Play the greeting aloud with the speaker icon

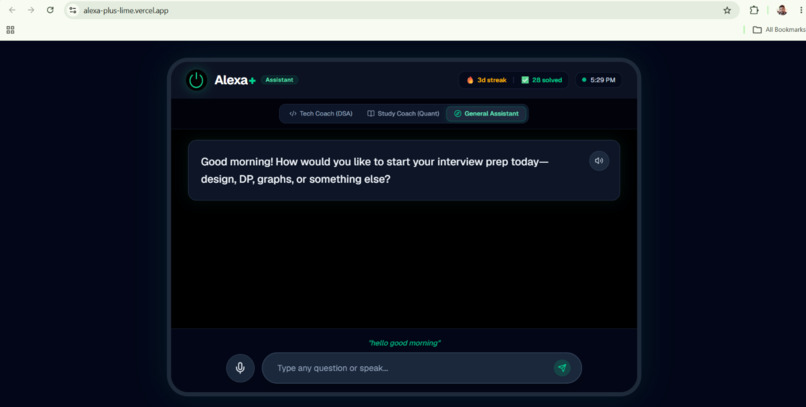coord(599,161)
